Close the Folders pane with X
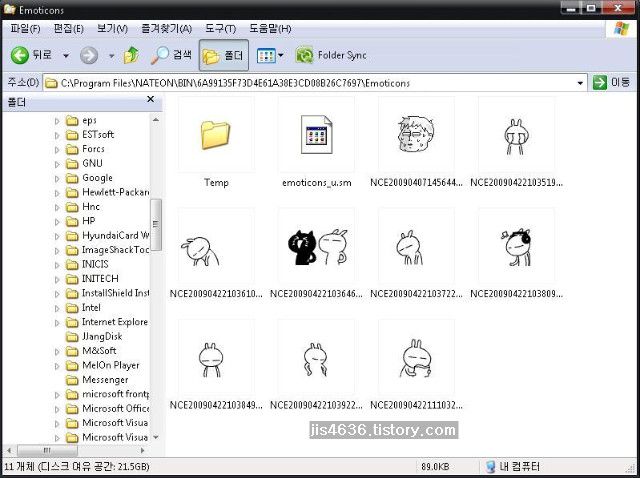This screenshot has width=640, height=478. [151, 99]
